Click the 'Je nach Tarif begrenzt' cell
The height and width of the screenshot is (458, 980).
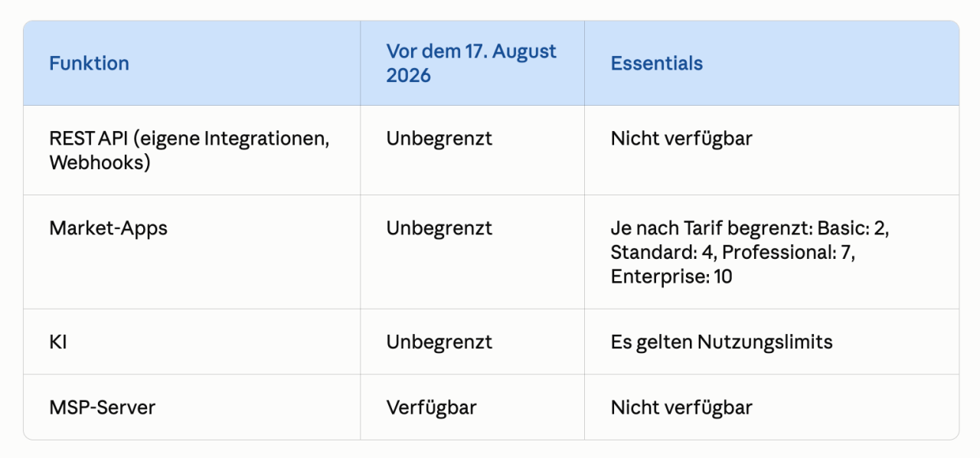pos(772,252)
